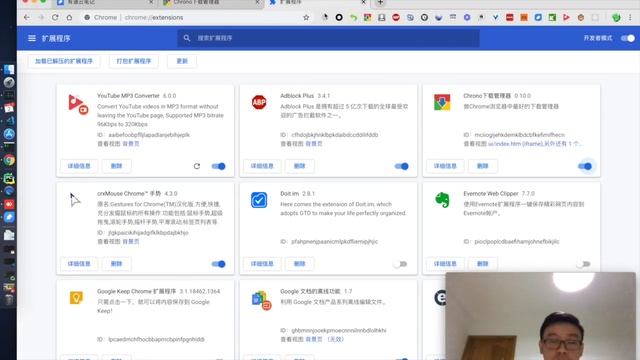Toggle 开发者模式 developer mode switch
The image size is (640, 360).
point(627,38)
